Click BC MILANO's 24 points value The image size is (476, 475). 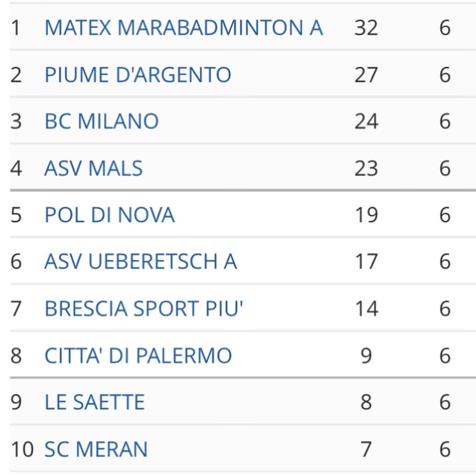(366, 121)
